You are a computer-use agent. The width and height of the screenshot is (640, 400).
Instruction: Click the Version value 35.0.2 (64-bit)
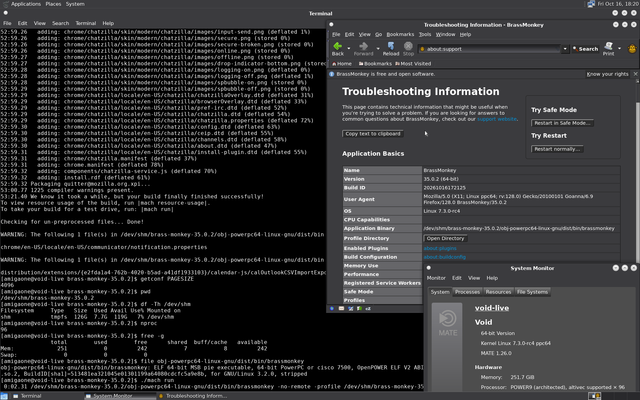coord(441,179)
